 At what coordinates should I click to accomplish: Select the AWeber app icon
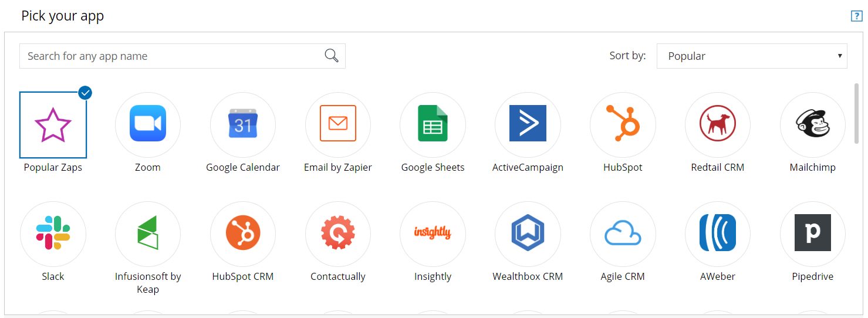[x=718, y=234]
